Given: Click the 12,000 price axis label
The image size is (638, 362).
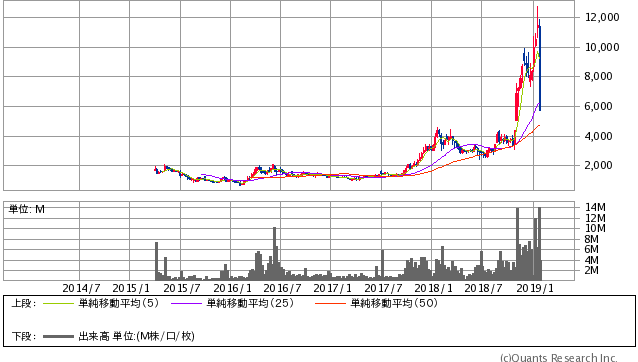Looking at the screenshot, I should pos(602,17).
